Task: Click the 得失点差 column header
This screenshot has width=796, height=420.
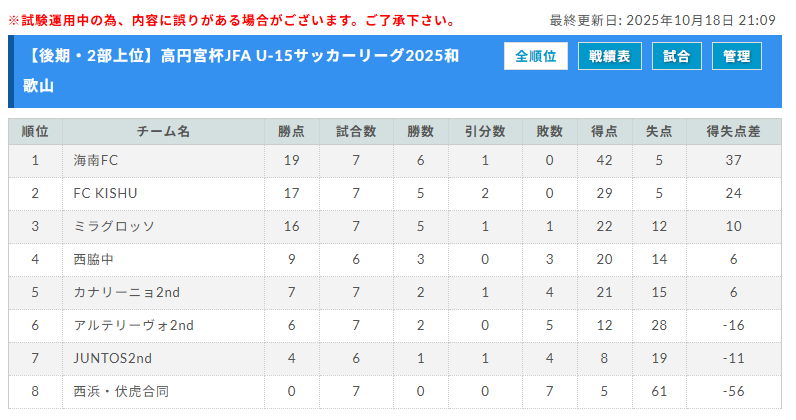Action: (733, 131)
